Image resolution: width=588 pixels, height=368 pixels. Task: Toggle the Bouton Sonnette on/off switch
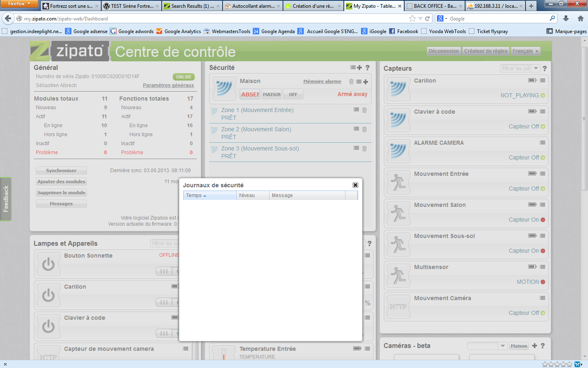(x=165, y=271)
